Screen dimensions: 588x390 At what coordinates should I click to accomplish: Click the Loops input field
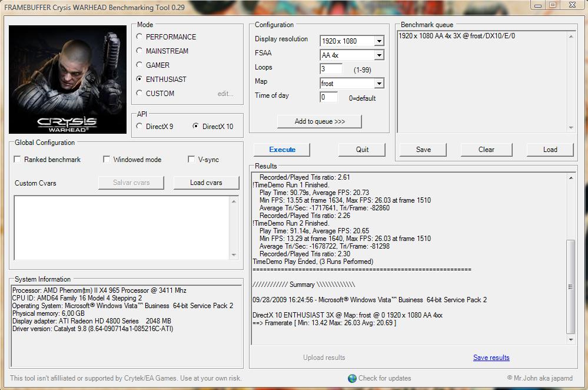[x=331, y=69]
